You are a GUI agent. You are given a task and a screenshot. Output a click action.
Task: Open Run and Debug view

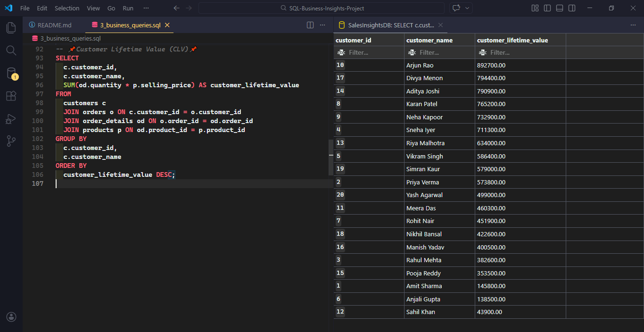pos(11,119)
